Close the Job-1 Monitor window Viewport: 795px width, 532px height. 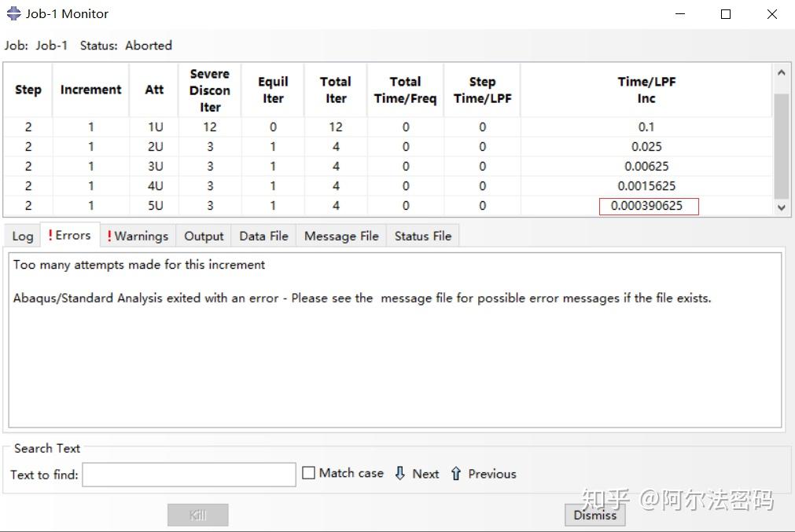772,14
